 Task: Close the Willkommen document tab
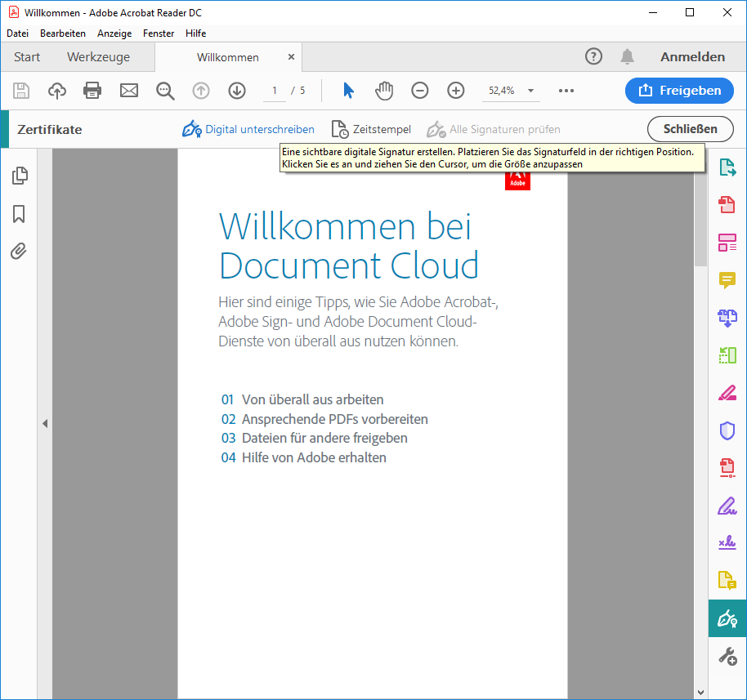coord(291,56)
